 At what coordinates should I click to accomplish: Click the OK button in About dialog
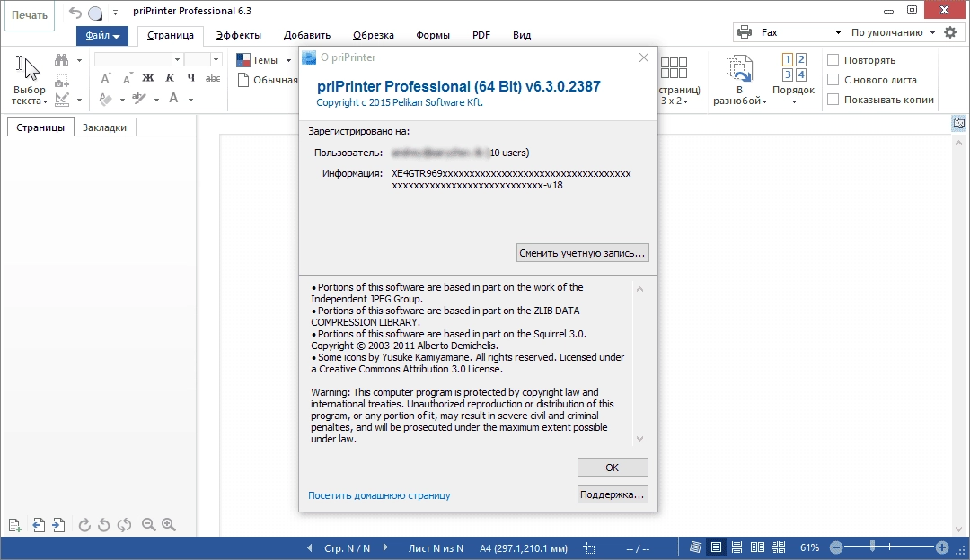tap(613, 468)
